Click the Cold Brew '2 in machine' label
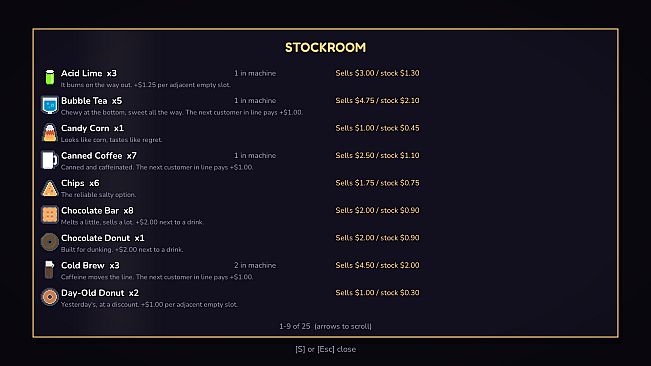 (255, 265)
